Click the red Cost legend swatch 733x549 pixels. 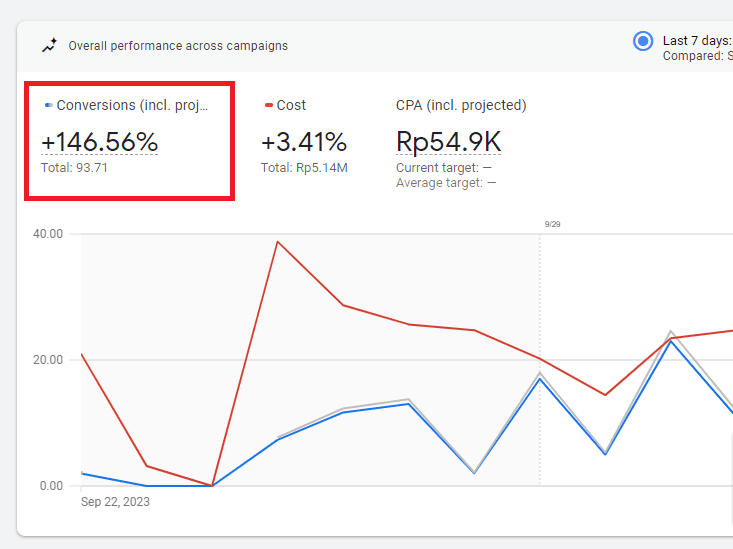(x=269, y=105)
